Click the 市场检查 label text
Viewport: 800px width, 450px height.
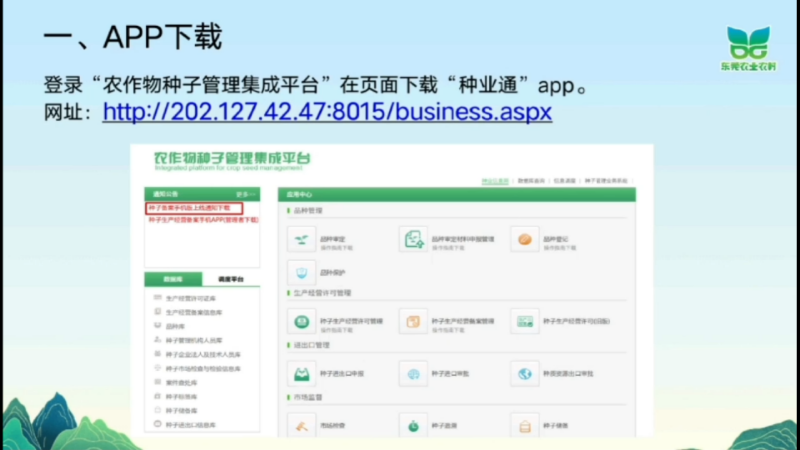point(333,426)
